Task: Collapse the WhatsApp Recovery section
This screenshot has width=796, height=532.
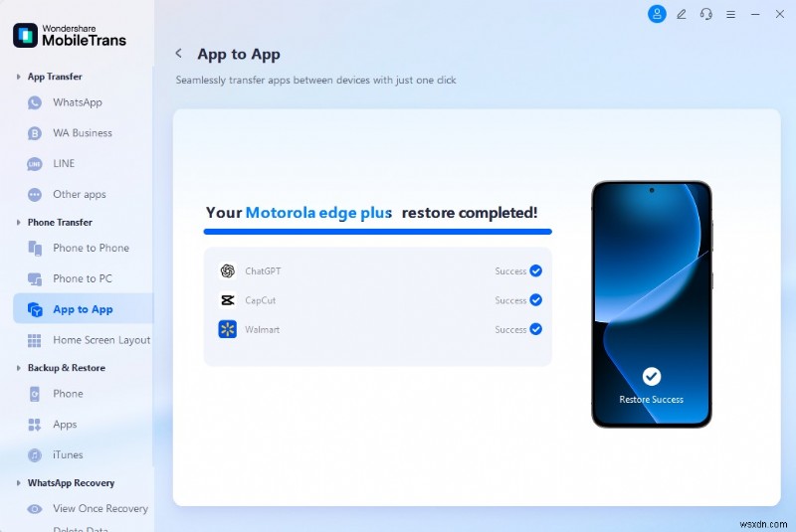Action: 18,483
